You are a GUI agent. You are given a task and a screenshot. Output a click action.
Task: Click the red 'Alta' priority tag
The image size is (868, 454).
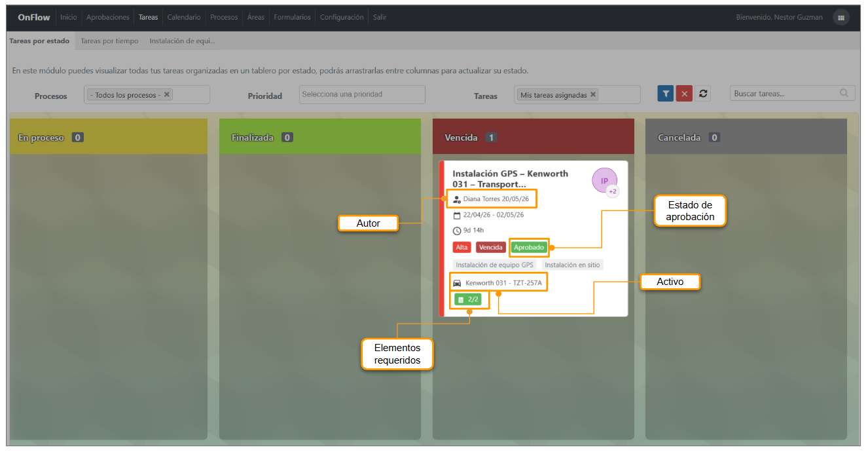click(x=462, y=248)
